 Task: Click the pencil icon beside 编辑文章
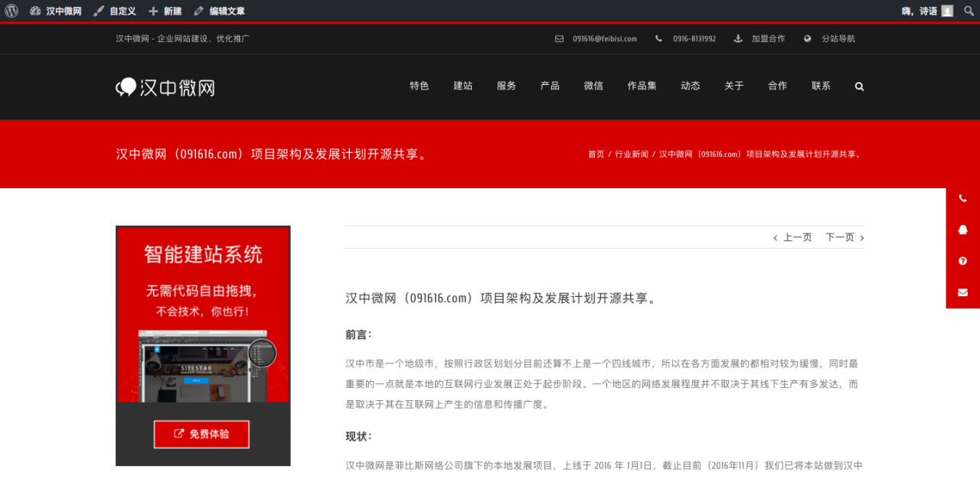point(198,11)
